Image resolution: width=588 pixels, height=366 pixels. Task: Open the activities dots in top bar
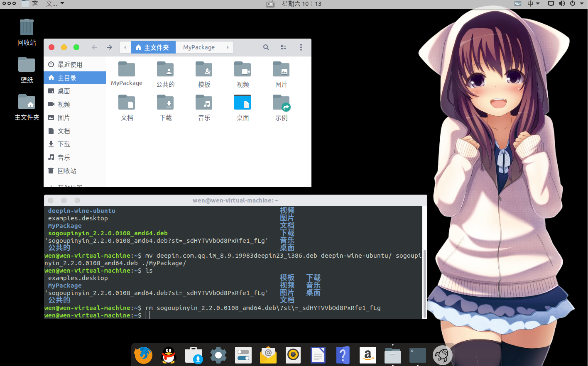9,3
